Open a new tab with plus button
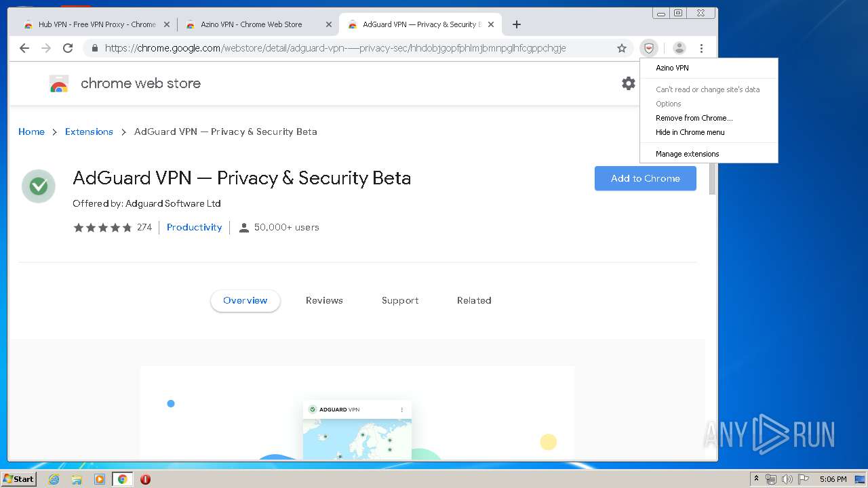Image resolution: width=868 pixels, height=488 pixels. pos(517,24)
